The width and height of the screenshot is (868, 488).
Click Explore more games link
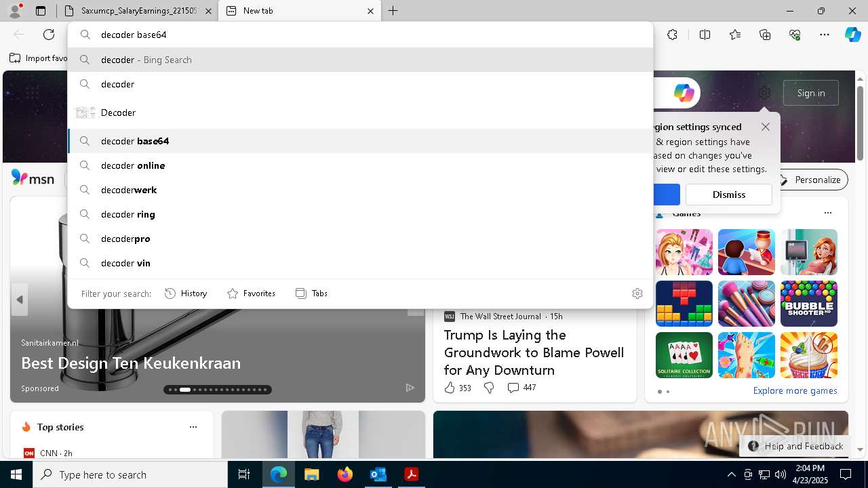click(795, 391)
